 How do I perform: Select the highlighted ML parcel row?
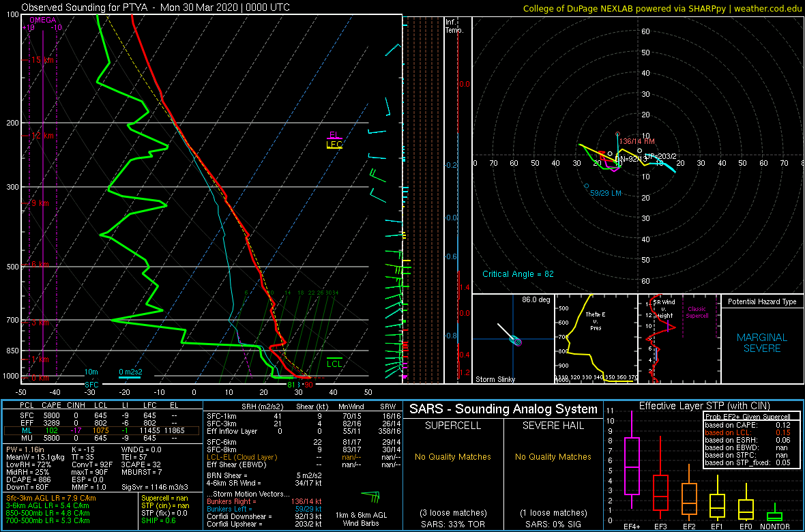point(102,430)
